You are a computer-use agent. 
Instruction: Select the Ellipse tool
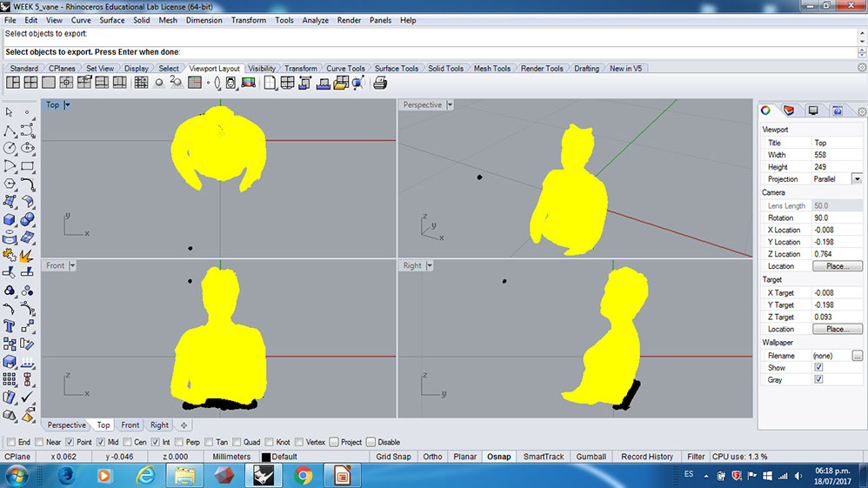tap(27, 148)
